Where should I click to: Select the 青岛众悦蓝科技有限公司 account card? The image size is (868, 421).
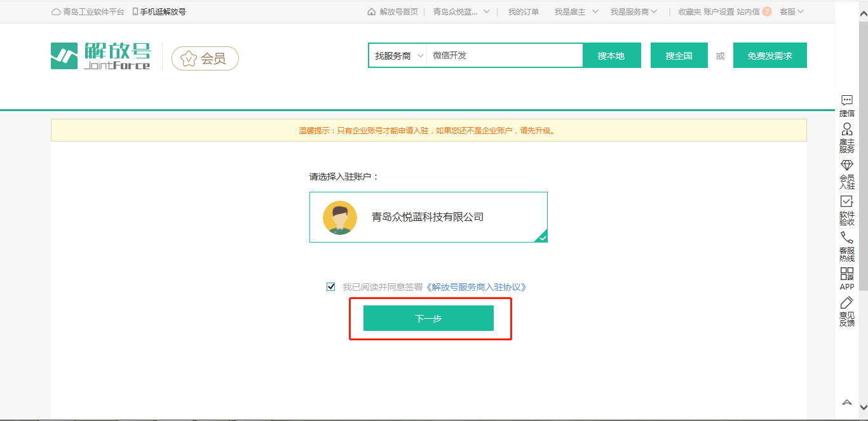click(x=428, y=217)
